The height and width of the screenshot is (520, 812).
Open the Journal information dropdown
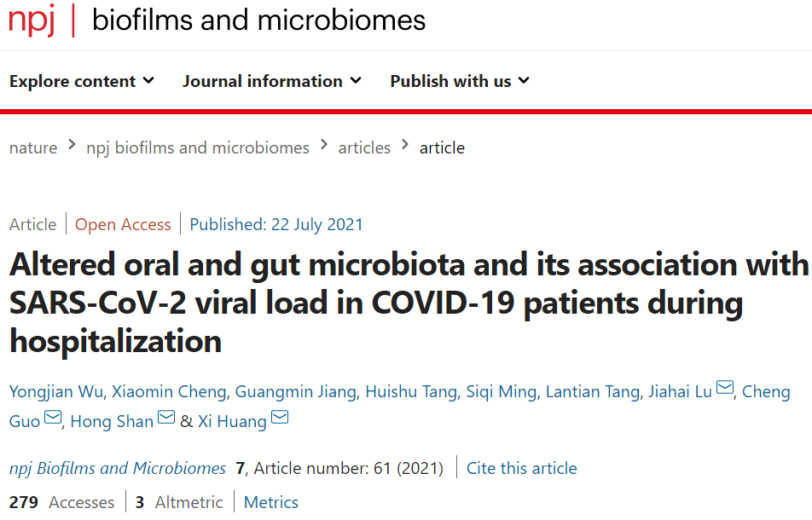click(x=272, y=81)
